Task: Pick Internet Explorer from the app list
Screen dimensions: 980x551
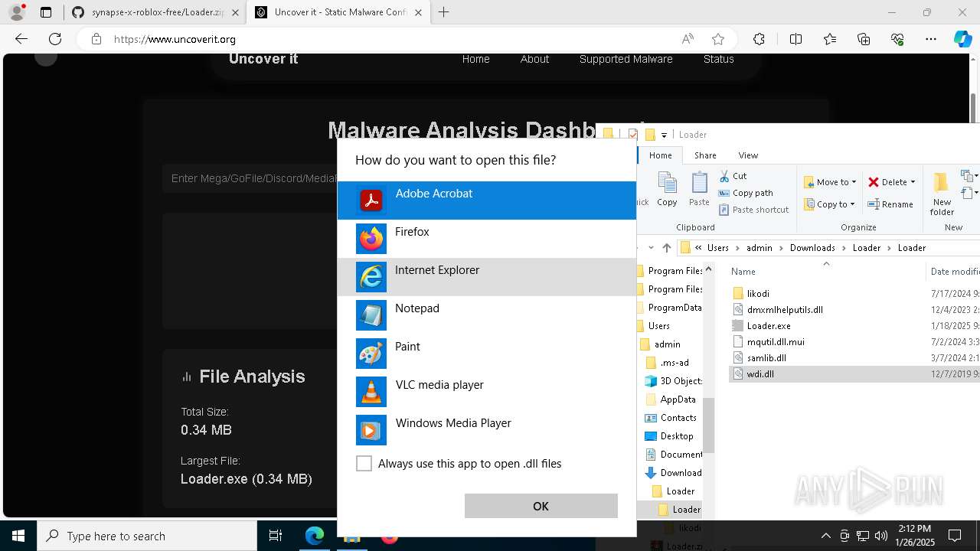Action: pos(487,277)
